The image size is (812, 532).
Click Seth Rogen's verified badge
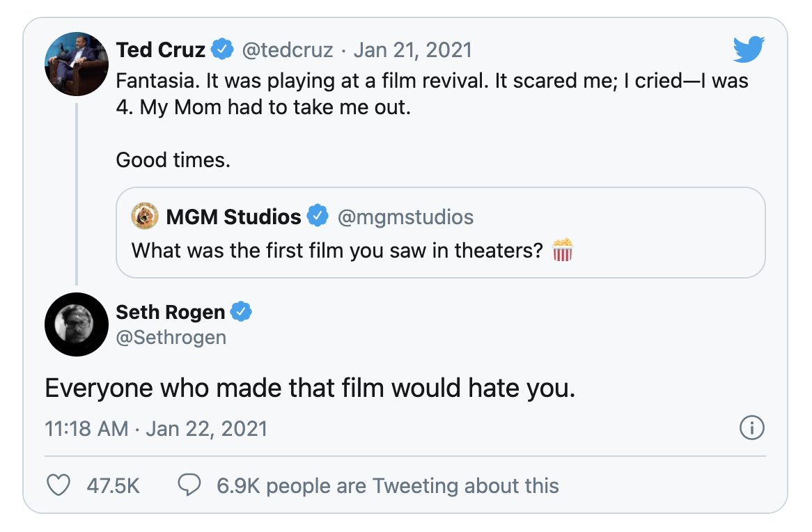pyautogui.click(x=242, y=313)
